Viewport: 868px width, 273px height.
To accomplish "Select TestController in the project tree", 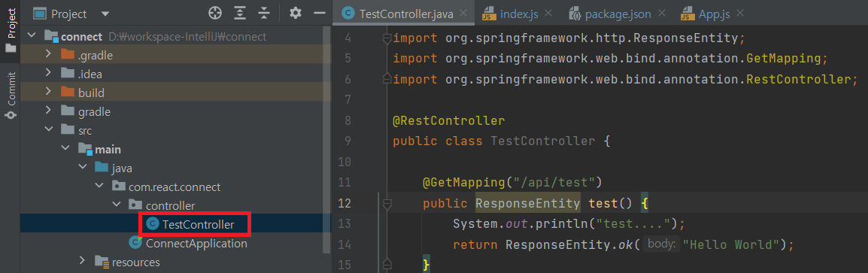I will click(198, 224).
